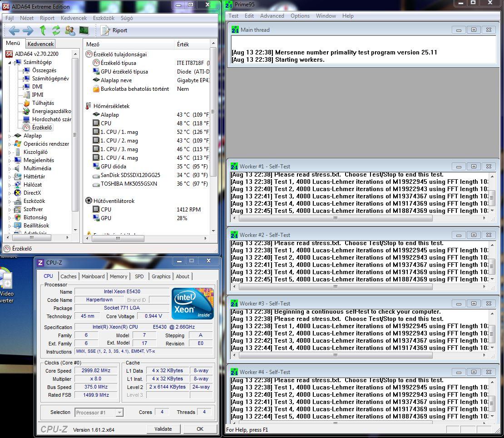504x438 pixels.
Task: Collapse the Számítógép tree node
Action: pyautogui.click(x=10, y=62)
